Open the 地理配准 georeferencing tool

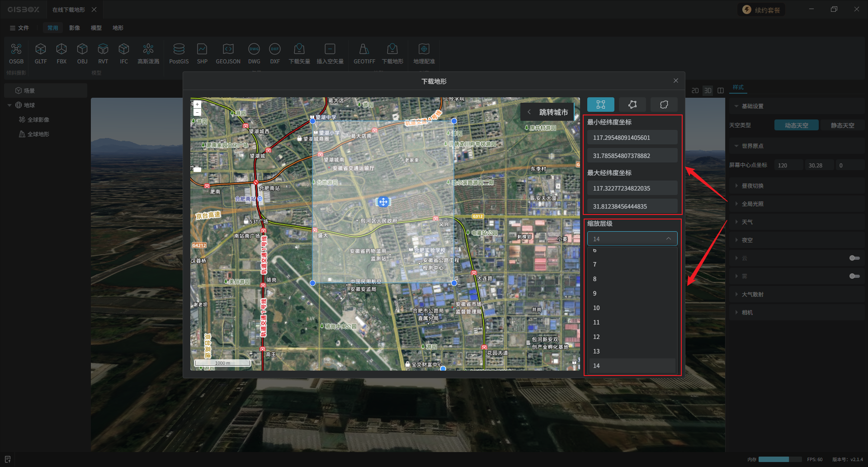pos(424,49)
